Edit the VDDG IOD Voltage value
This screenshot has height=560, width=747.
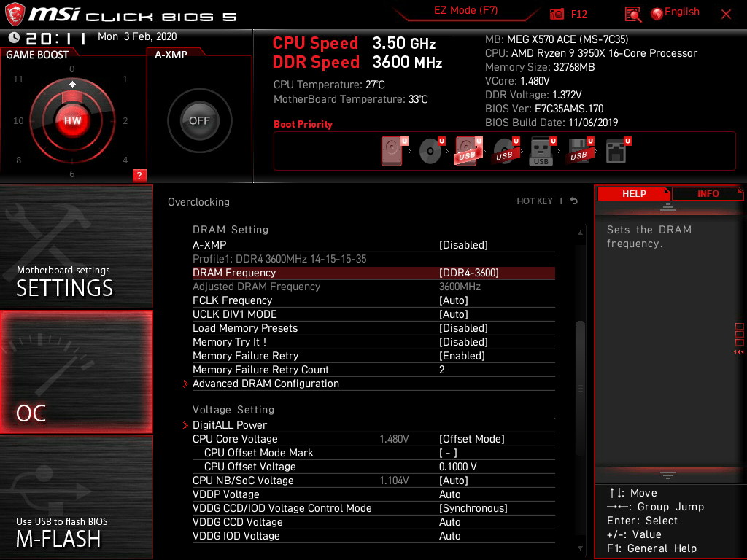click(373, 536)
